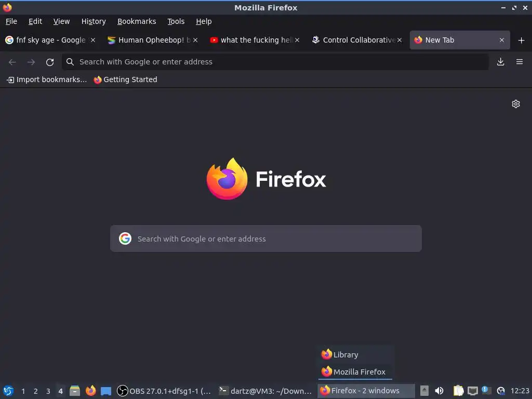
Task: Switch to OBS 27.0.1 taskbar window
Action: [164, 391]
